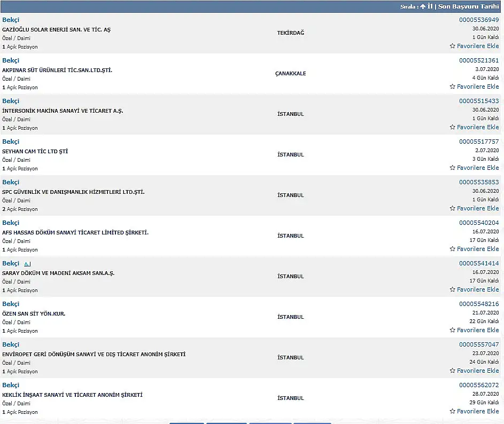The width and height of the screenshot is (504, 424).
Task: Open the Bekçi listing for KEKLİK İNŞAAT
Action: pyautogui.click(x=11, y=385)
